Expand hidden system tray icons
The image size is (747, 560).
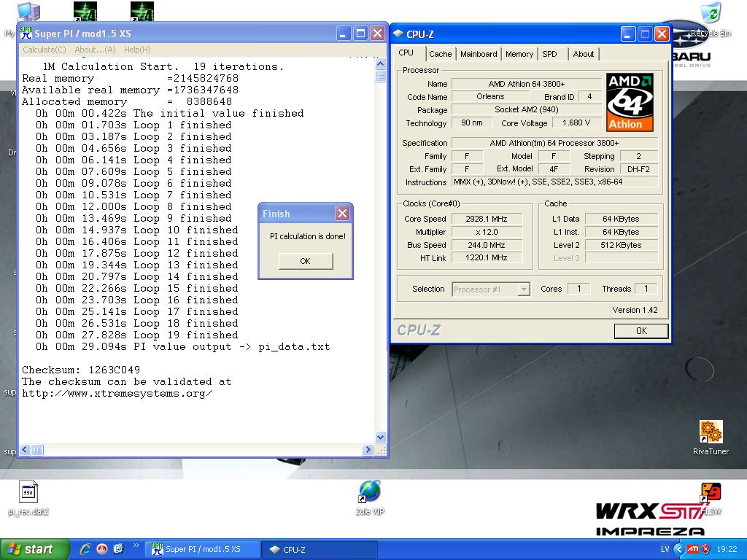tap(679, 549)
